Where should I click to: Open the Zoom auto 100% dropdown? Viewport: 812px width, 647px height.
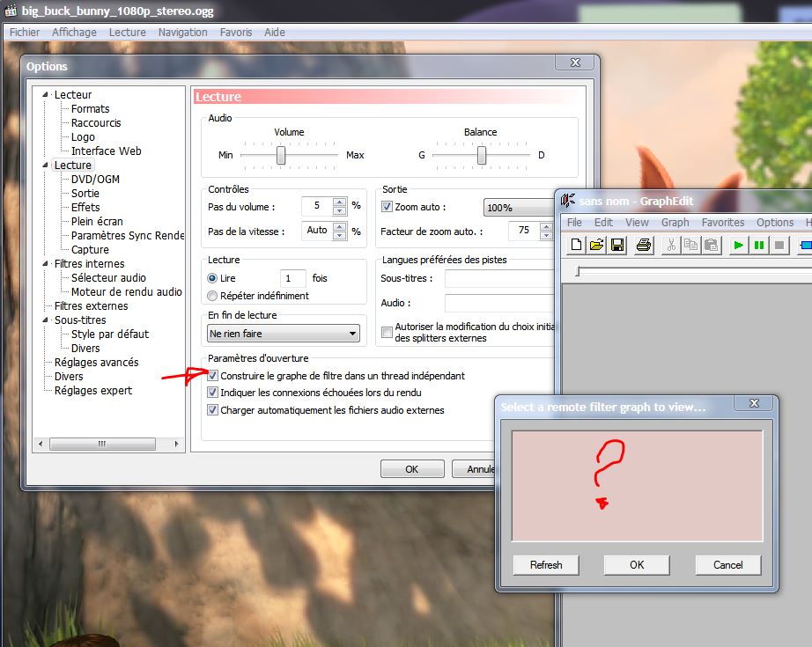pyautogui.click(x=519, y=208)
